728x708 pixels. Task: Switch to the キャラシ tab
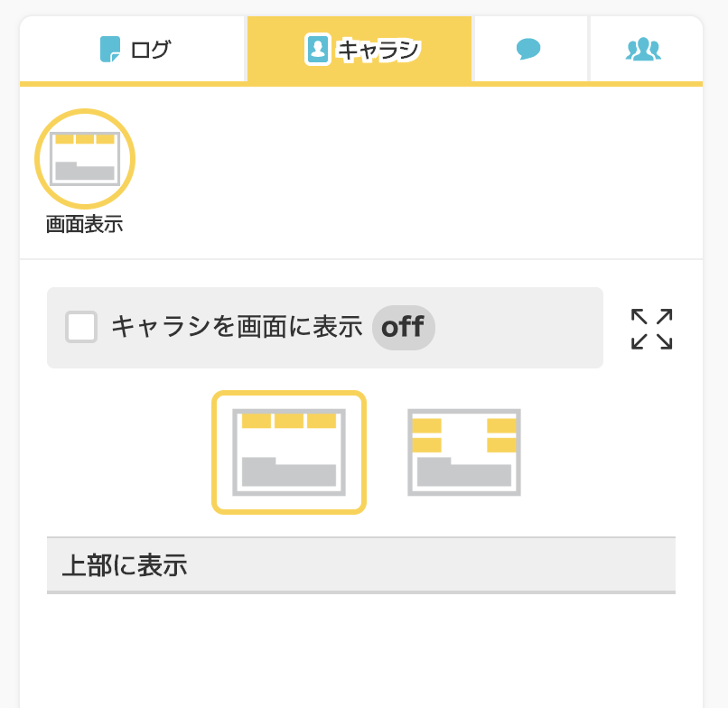359,49
